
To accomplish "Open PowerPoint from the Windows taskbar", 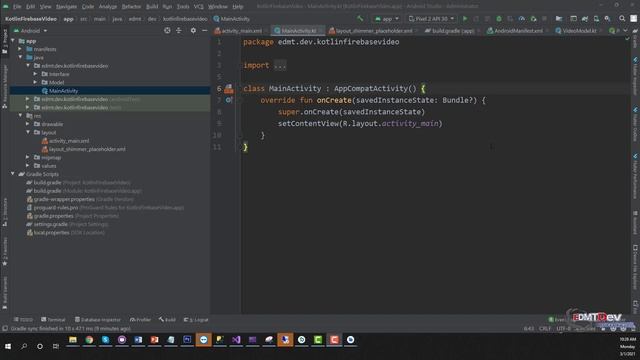I will 154,340.
